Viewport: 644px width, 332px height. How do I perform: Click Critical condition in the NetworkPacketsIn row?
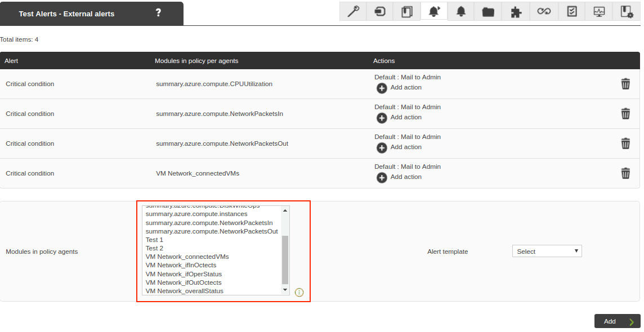pyautogui.click(x=30, y=114)
